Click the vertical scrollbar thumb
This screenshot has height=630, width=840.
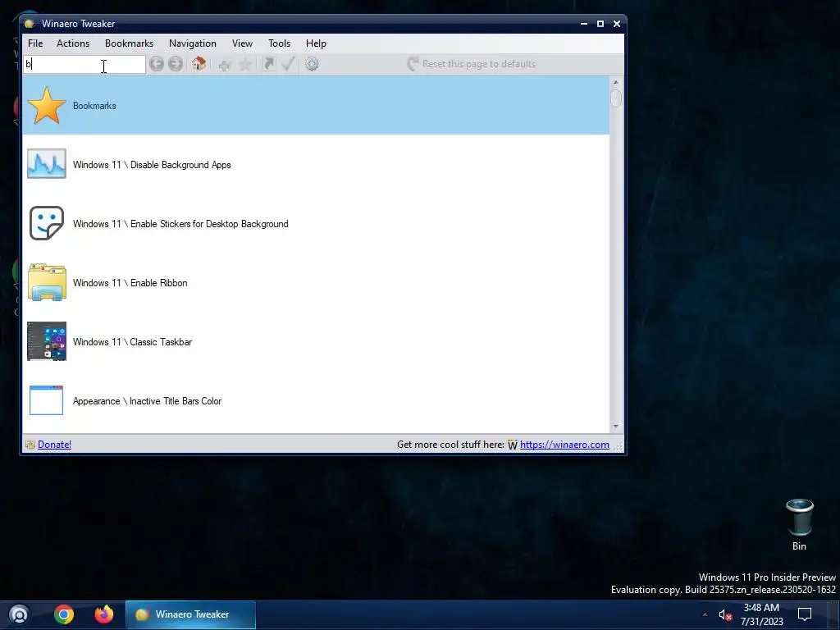(615, 98)
